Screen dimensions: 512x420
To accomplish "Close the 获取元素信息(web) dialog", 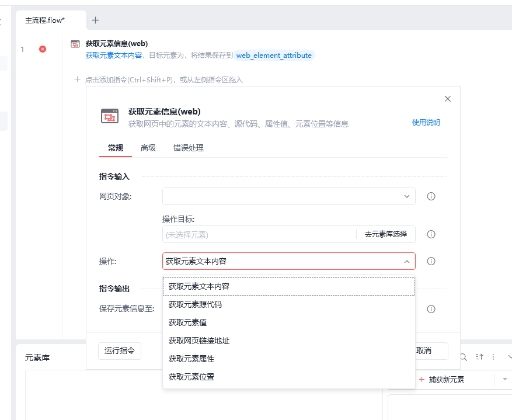I will (448, 99).
